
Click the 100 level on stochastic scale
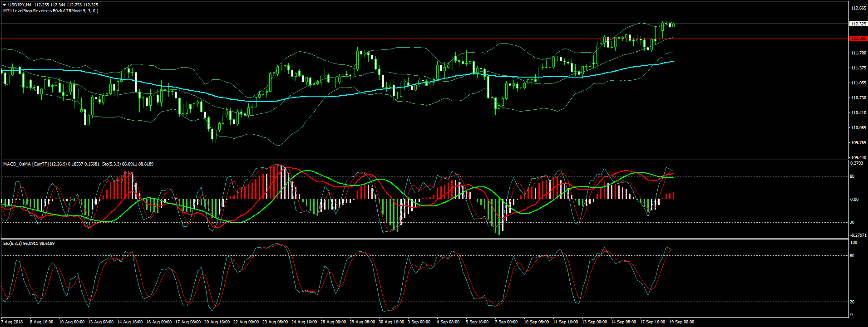pyautogui.click(x=854, y=243)
